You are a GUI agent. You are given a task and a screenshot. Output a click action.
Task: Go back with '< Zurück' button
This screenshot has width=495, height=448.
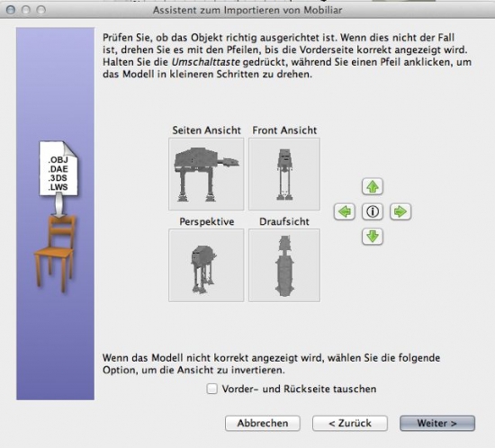[x=350, y=423]
